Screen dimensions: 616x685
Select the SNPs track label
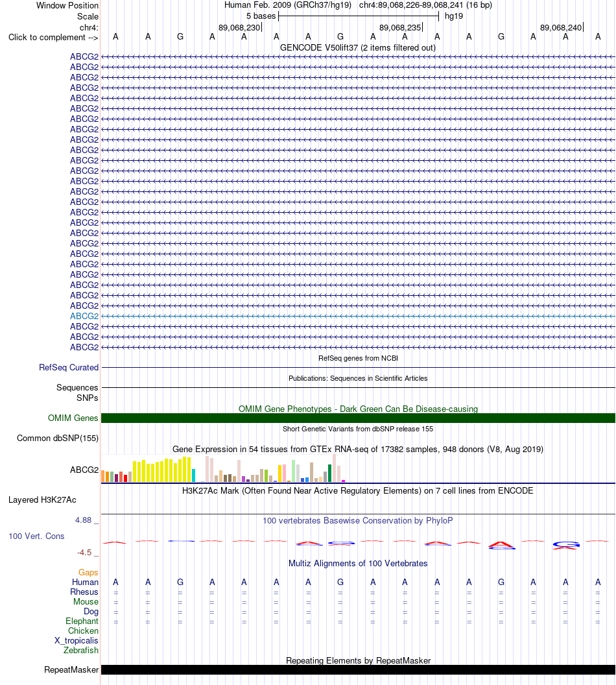[x=88, y=398]
